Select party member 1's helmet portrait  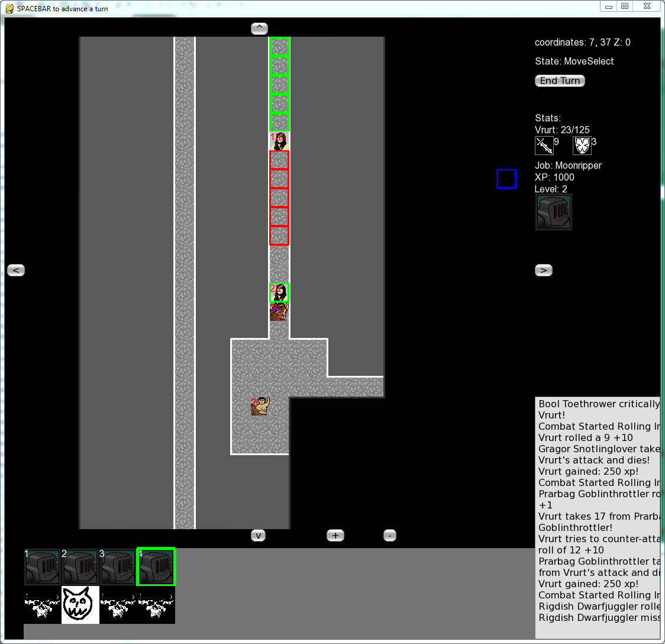[42, 566]
